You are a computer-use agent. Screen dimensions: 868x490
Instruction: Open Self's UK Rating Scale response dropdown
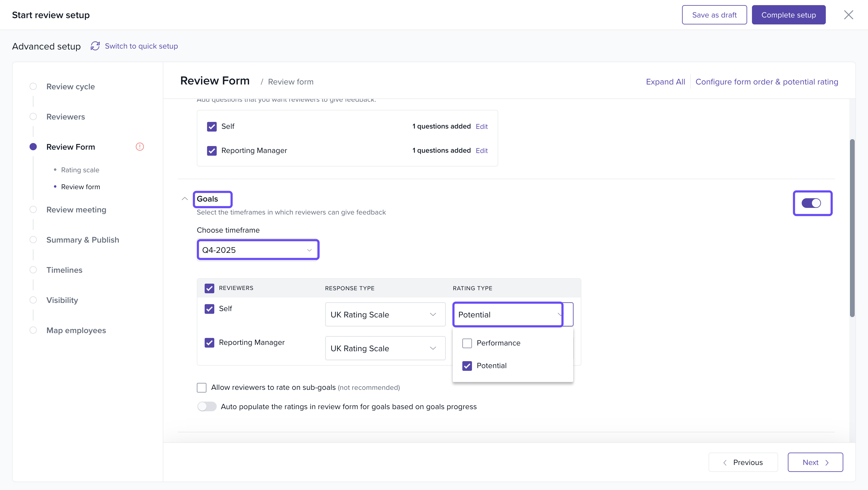(x=385, y=314)
